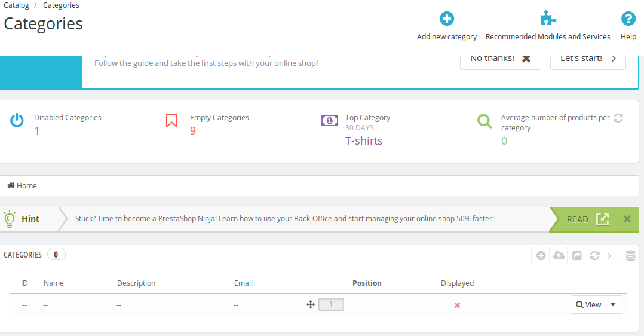
Task: Expand the dropdown arrow beside View
Action: click(x=613, y=305)
